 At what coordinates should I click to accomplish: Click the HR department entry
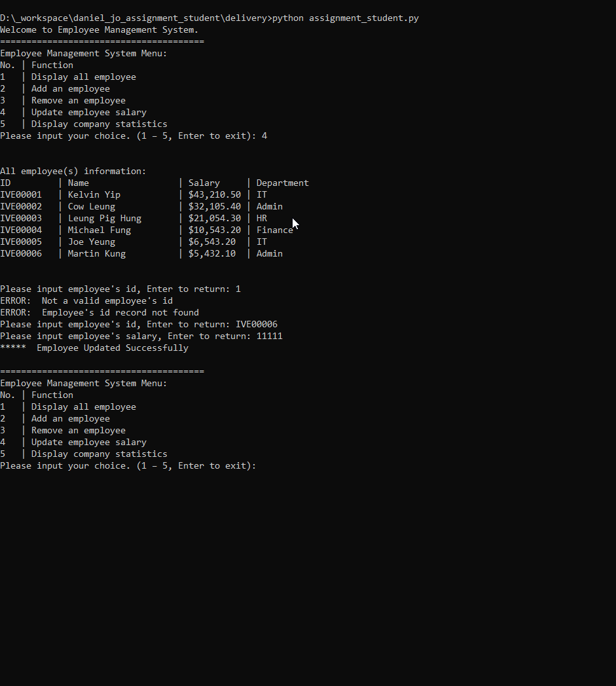point(262,218)
